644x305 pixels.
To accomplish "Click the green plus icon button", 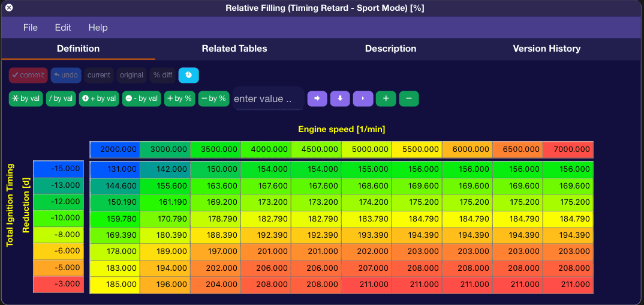I will [386, 98].
